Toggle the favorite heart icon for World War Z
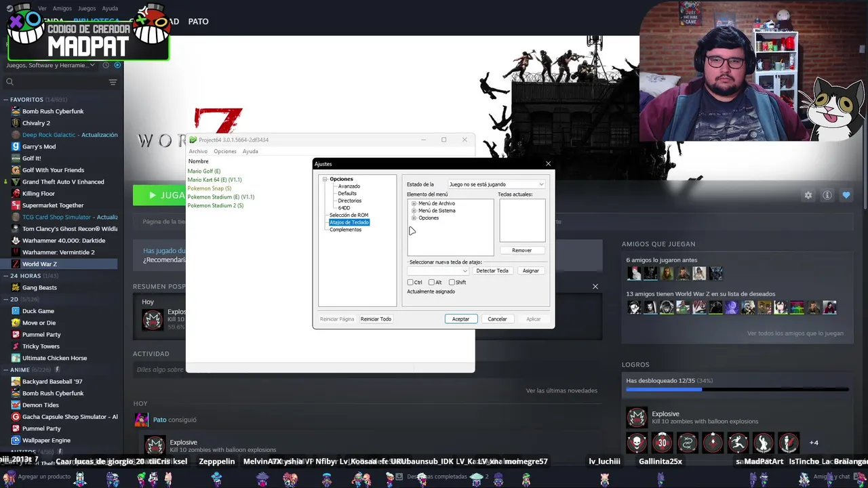 coord(846,195)
